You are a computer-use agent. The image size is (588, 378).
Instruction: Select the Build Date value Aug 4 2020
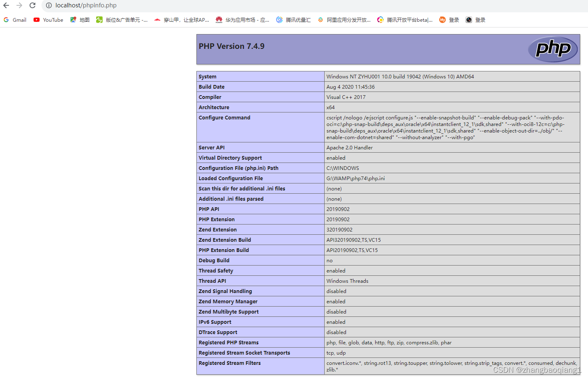point(350,87)
